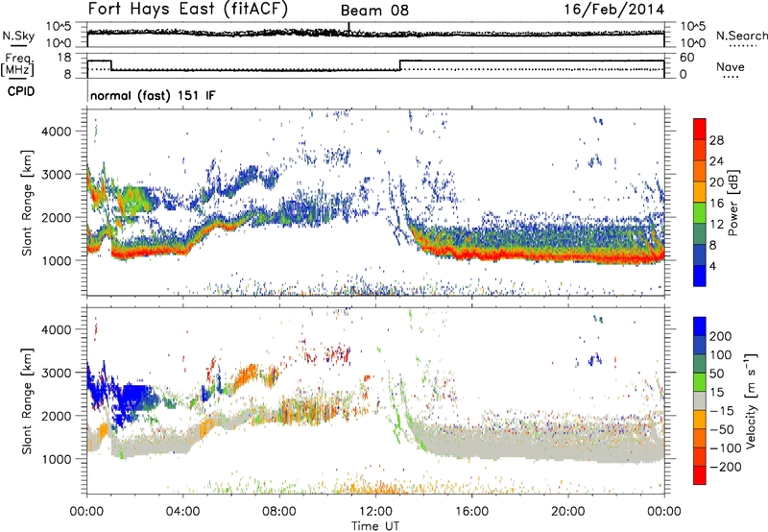Click the gray segment of velocity colorbar

(700, 400)
